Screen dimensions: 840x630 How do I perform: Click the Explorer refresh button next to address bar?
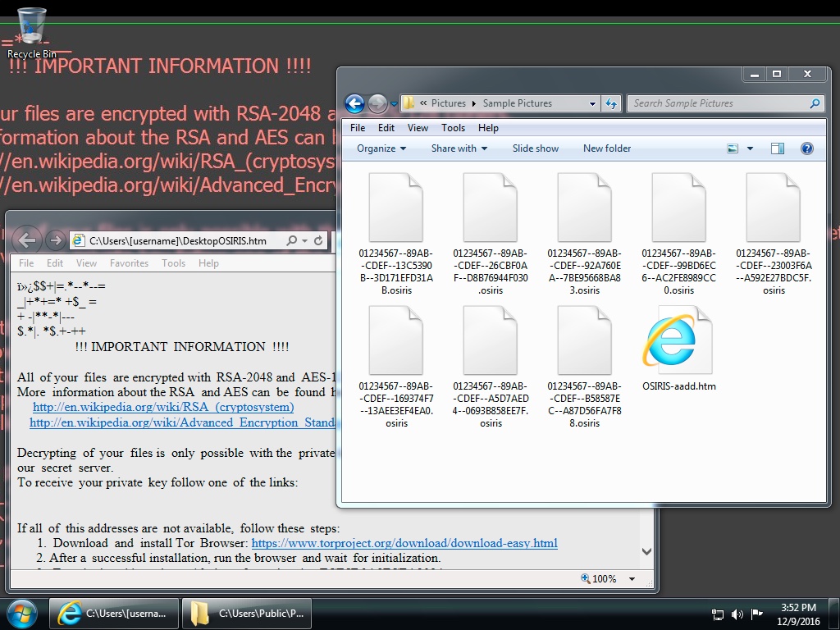click(610, 103)
